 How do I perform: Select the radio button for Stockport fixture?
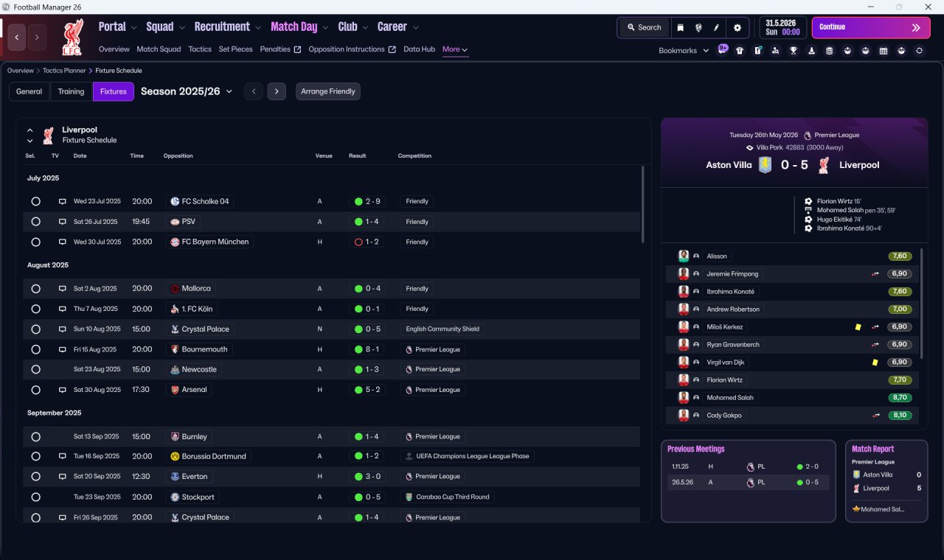(35, 497)
